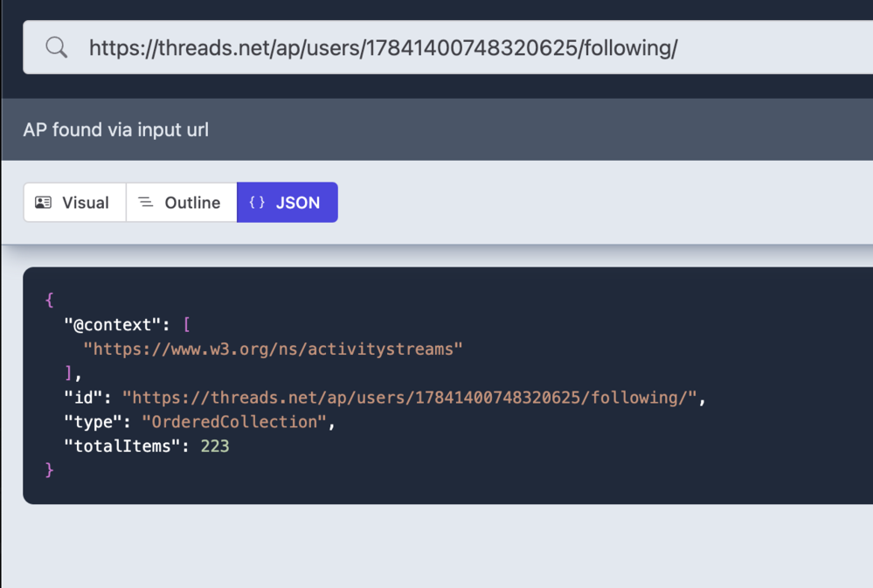Click the closing curly brace of JSON
The width and height of the screenshot is (873, 588).
click(x=50, y=470)
